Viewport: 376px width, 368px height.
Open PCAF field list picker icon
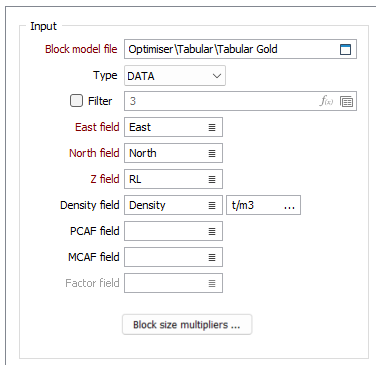click(212, 231)
